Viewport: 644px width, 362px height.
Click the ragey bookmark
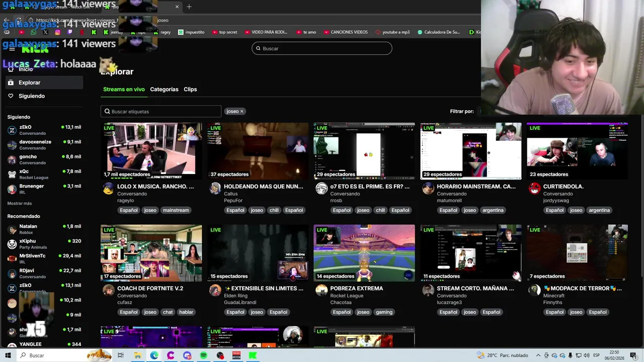click(x=162, y=32)
